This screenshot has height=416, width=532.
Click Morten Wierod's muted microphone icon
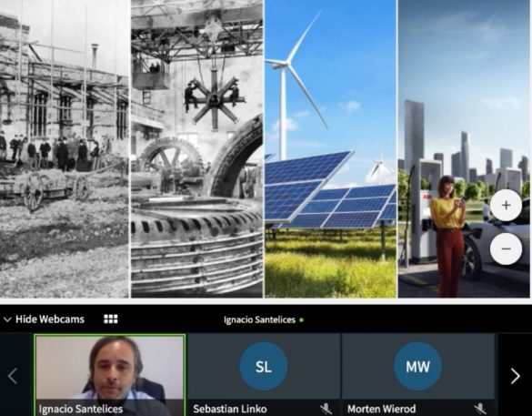[x=480, y=409]
